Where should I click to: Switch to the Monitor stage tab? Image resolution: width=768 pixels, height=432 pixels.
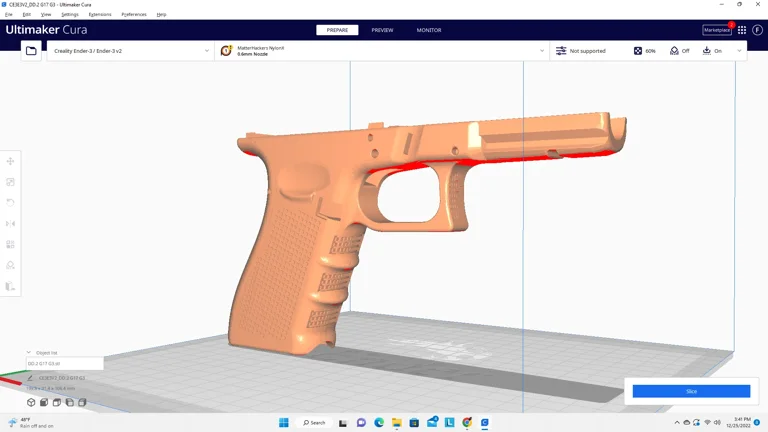(429, 30)
